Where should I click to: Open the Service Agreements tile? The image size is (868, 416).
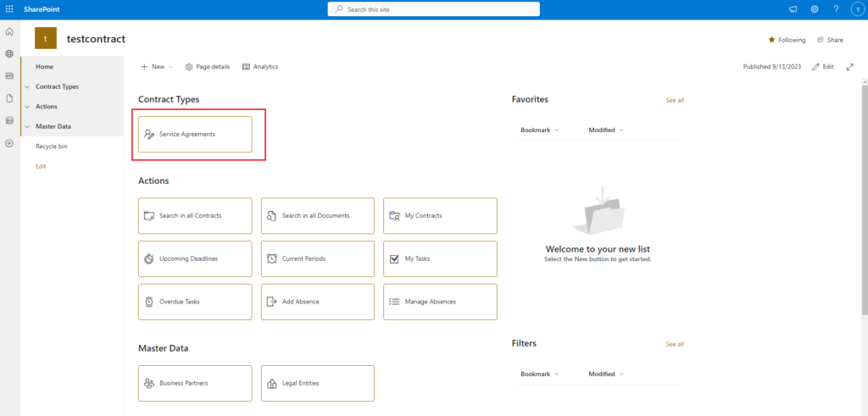pos(195,135)
